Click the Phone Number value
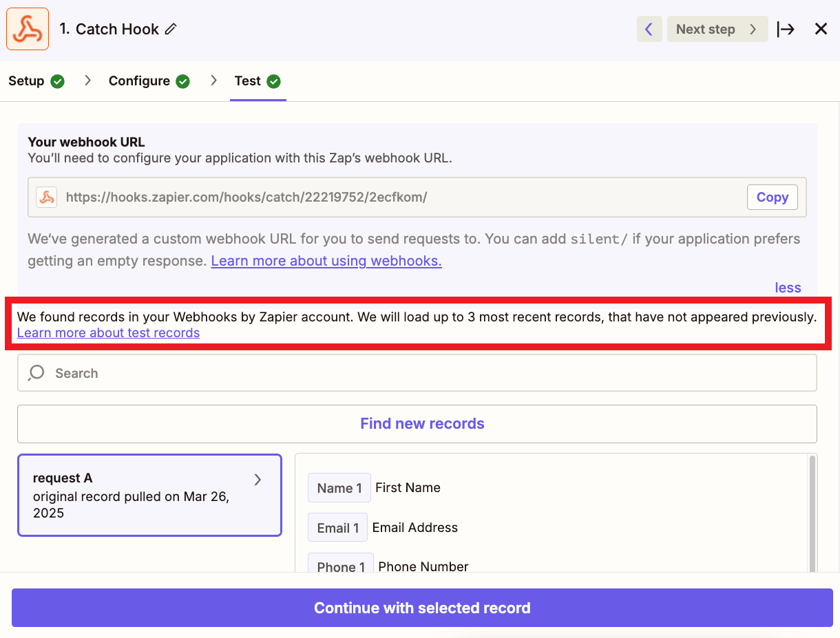The height and width of the screenshot is (638, 840). click(423, 566)
